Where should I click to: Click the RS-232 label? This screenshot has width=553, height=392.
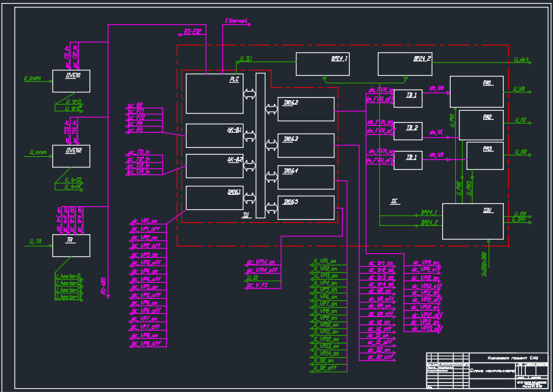tap(193, 32)
